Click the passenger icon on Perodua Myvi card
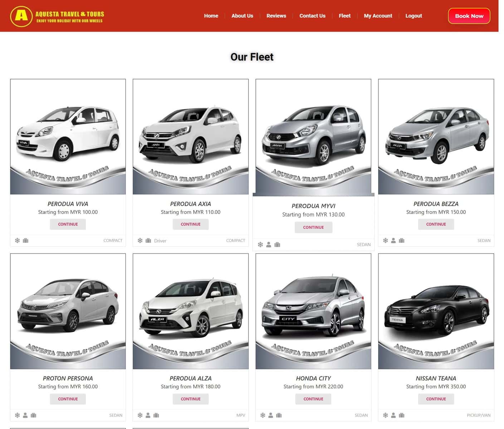Screen dimensions: 504x429 [269, 245]
